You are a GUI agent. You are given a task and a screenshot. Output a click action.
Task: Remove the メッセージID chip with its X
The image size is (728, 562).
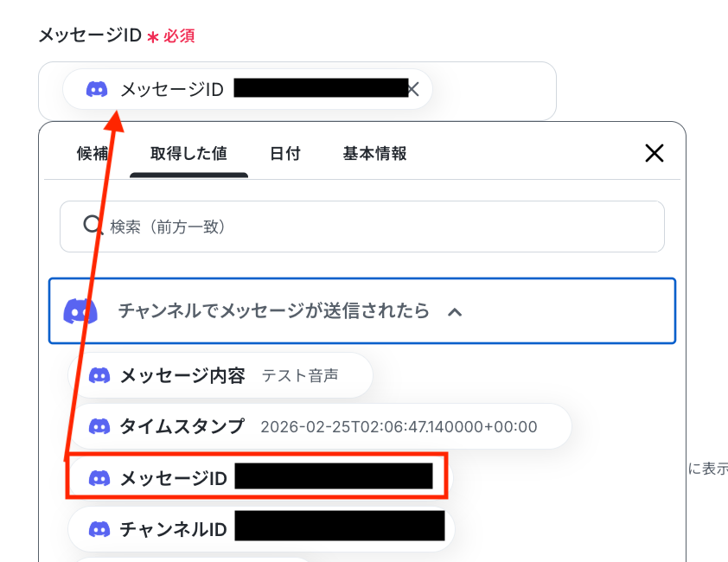(413, 89)
